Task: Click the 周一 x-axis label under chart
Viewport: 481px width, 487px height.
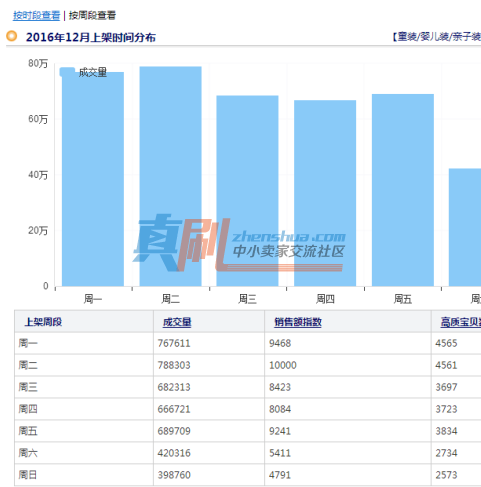Action: 93,299
